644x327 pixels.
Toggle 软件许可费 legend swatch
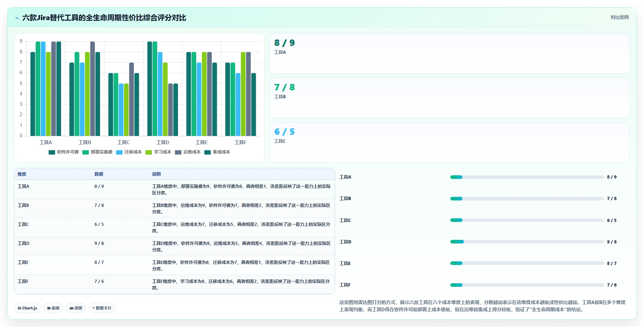[x=52, y=152]
